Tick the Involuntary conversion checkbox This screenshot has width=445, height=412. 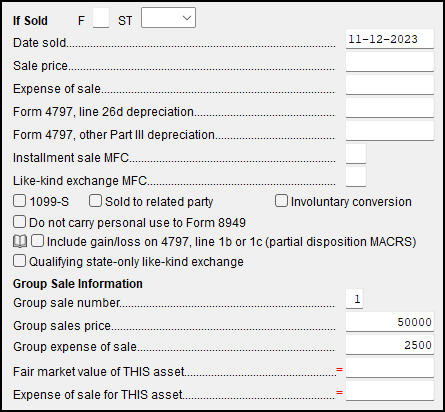(281, 201)
